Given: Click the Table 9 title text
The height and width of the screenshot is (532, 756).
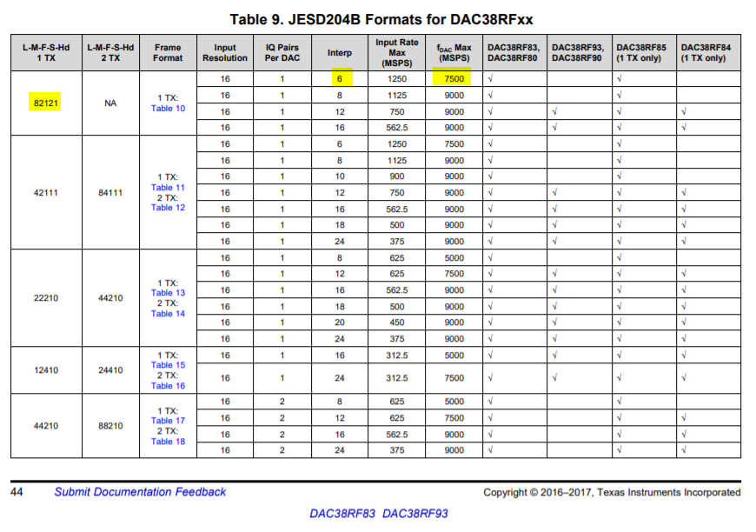Looking at the screenshot, I should click(x=381, y=19).
